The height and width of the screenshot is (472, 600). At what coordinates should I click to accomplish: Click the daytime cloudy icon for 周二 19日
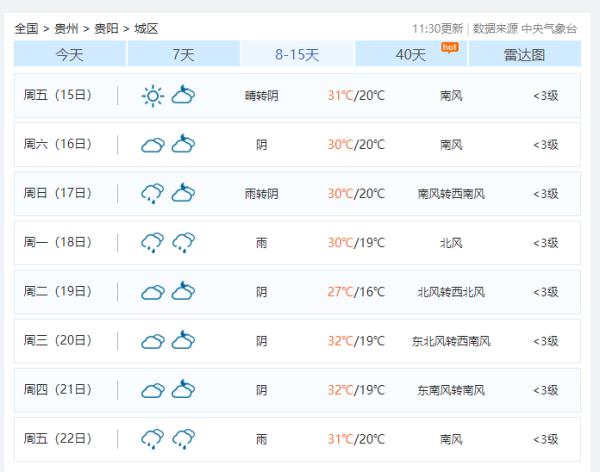pos(153,292)
